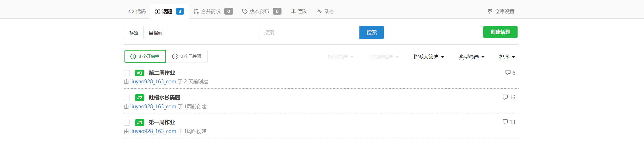Click the tag icon beside 版本发布
Viewport: 644px width, 165px height.
[x=245, y=11]
